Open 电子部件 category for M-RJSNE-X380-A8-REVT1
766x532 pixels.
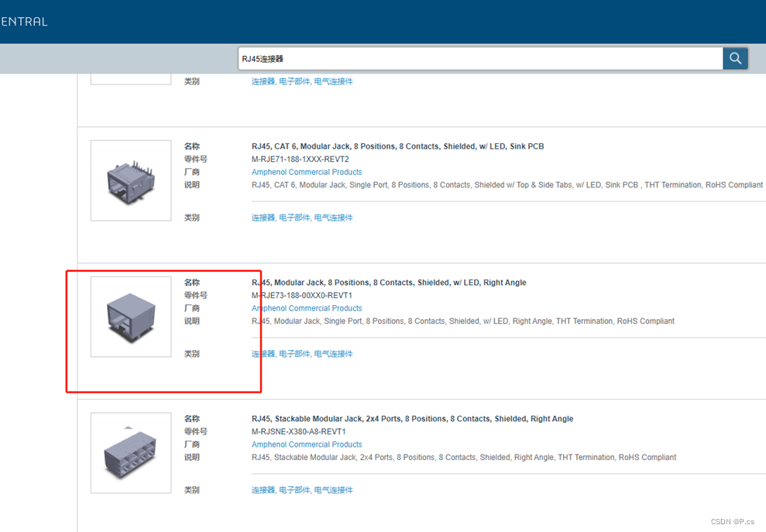point(294,490)
